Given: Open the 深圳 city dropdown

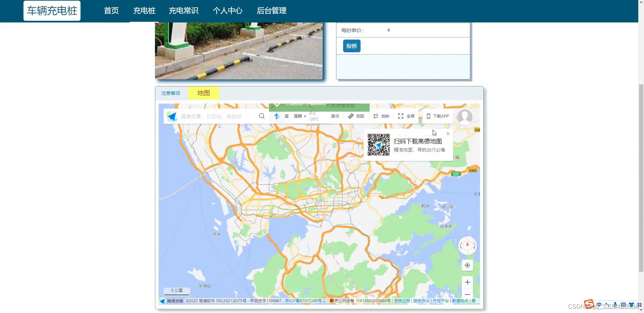Looking at the screenshot, I should pos(300,116).
